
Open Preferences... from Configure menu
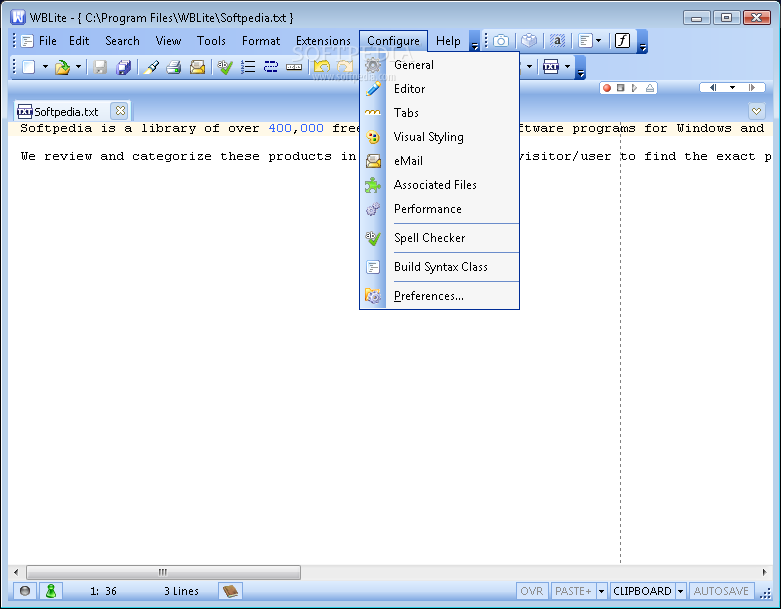pyautogui.click(x=440, y=296)
